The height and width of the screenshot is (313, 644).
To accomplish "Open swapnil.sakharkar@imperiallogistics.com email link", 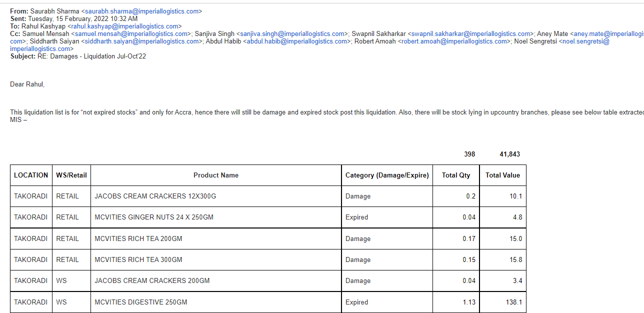I will (x=471, y=33).
